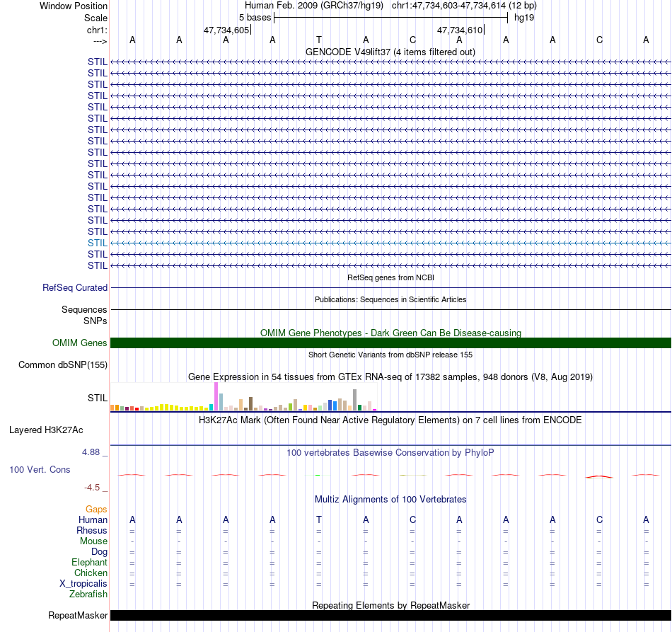Screen dimensions: 672x632
Task: Click the black RepeatMasker track bar
Action: pyautogui.click(x=390, y=615)
